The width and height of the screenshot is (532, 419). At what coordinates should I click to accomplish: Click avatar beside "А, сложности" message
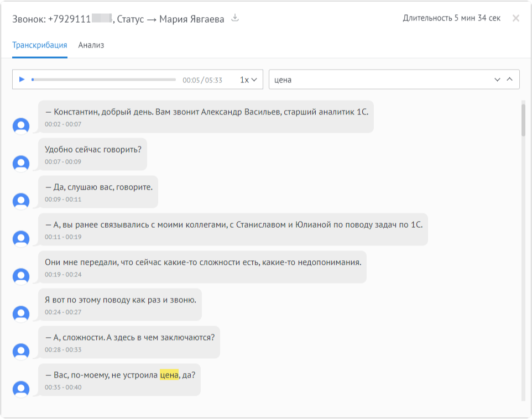point(21,352)
